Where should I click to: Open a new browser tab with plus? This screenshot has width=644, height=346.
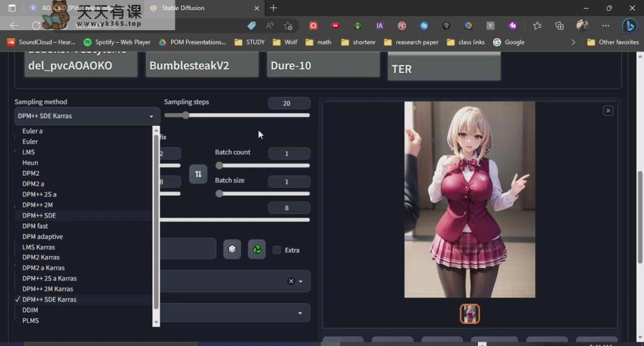click(274, 8)
